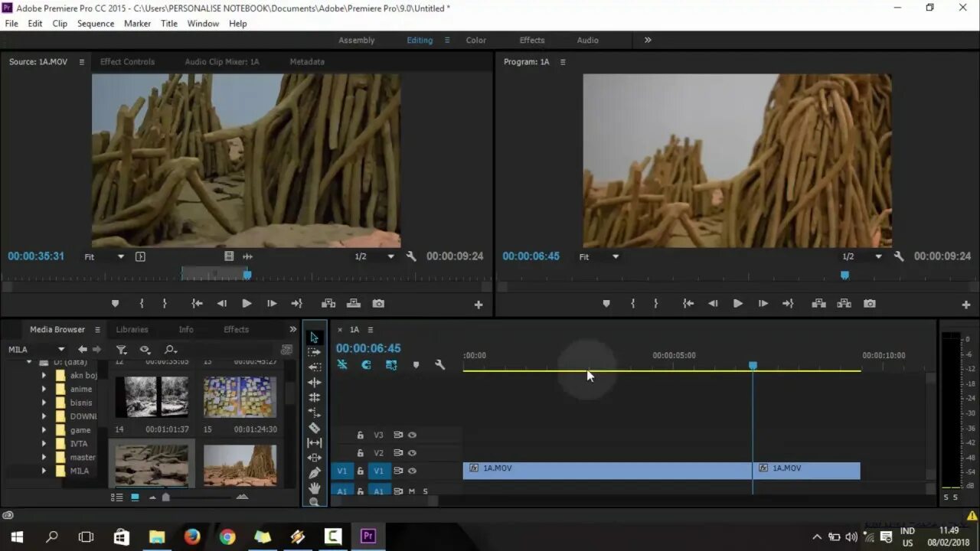This screenshot has width=980, height=551.
Task: Open the Marker menu
Action: 138,24
